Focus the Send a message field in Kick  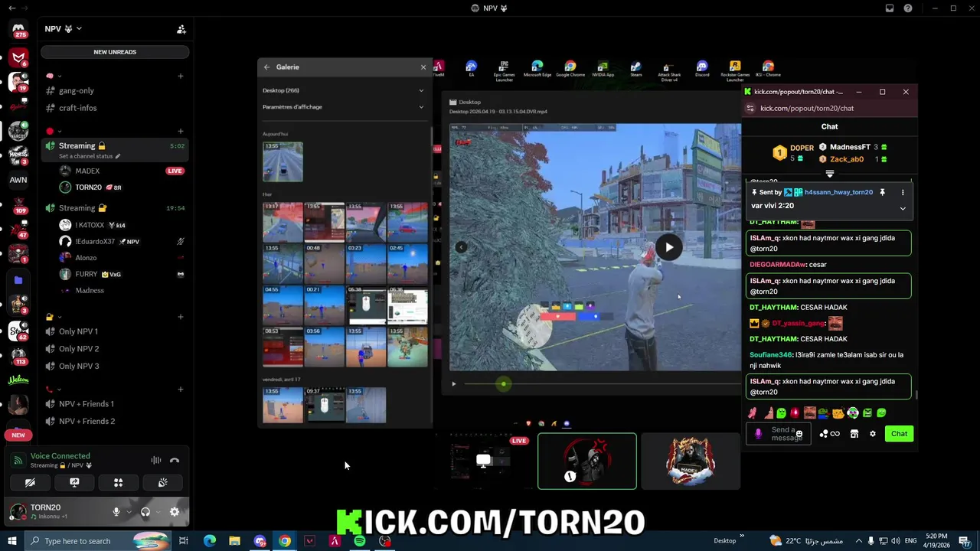779,434
